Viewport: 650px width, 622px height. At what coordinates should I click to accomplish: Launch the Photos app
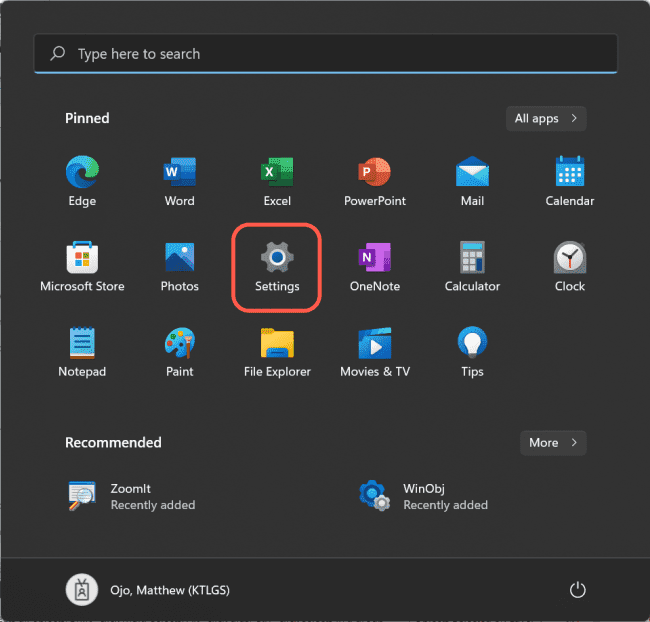click(x=179, y=259)
